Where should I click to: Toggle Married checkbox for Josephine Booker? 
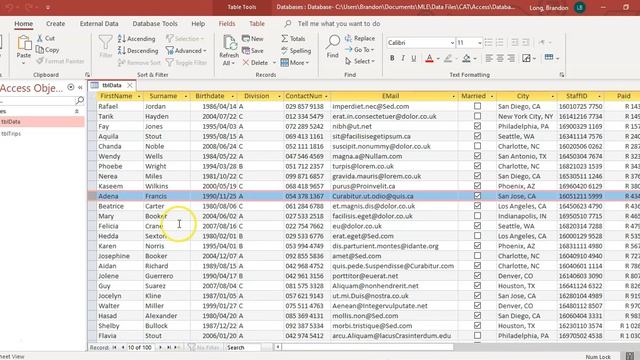point(477,256)
